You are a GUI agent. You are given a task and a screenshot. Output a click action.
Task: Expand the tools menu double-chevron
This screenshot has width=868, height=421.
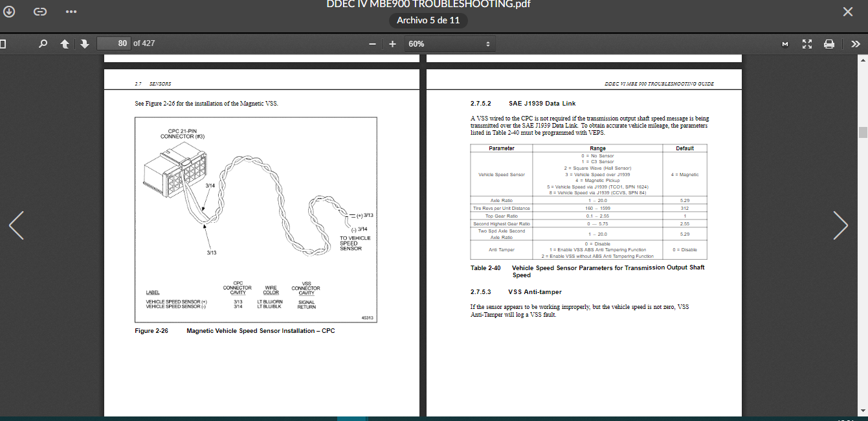click(855, 44)
